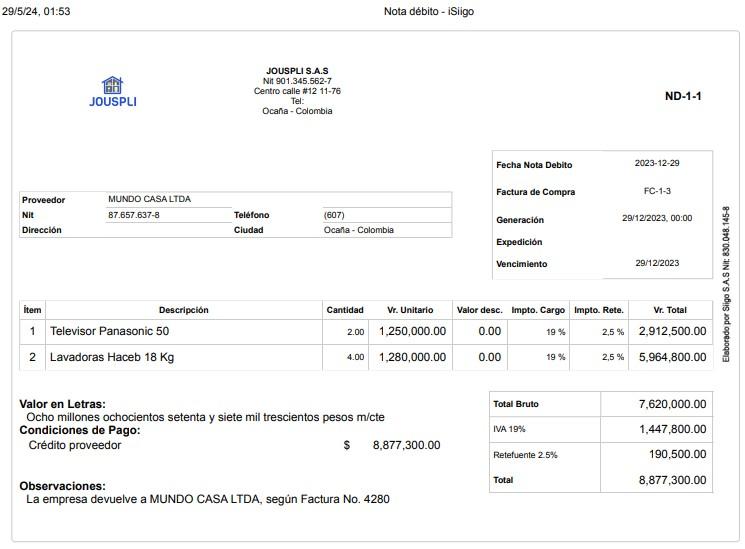Click unit price 1,280,000.00

pos(412,357)
